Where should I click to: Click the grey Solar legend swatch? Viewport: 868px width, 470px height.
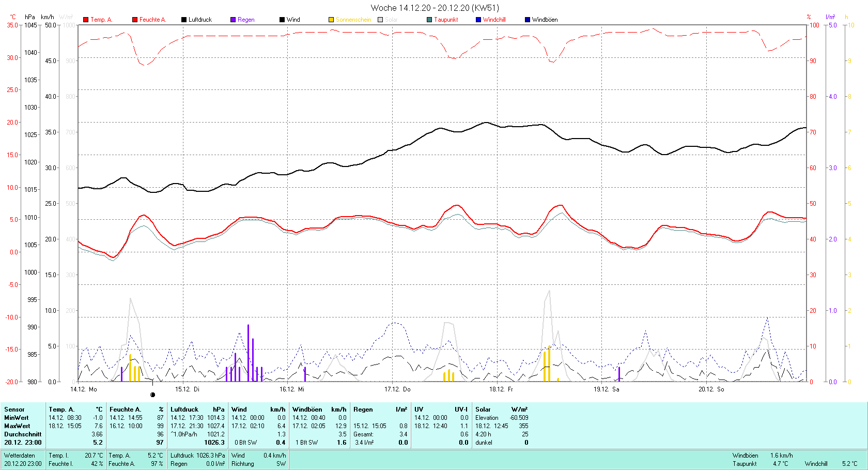pyautogui.click(x=380, y=20)
